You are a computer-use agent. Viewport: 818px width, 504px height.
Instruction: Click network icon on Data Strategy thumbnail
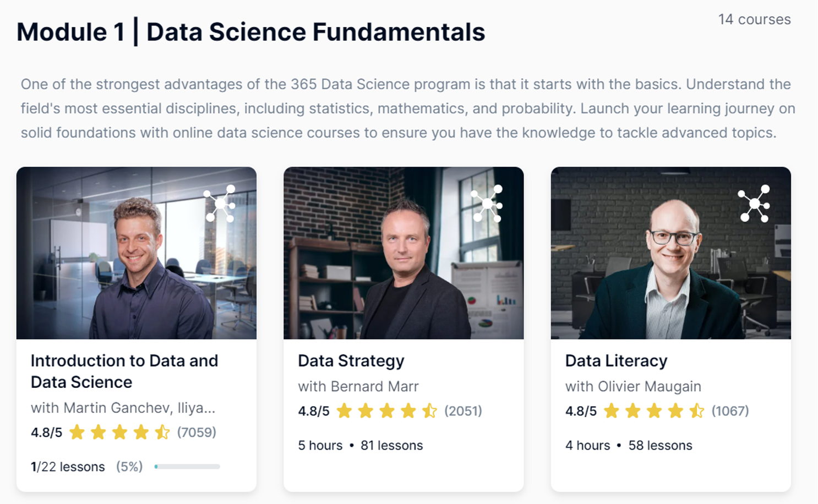tap(487, 204)
